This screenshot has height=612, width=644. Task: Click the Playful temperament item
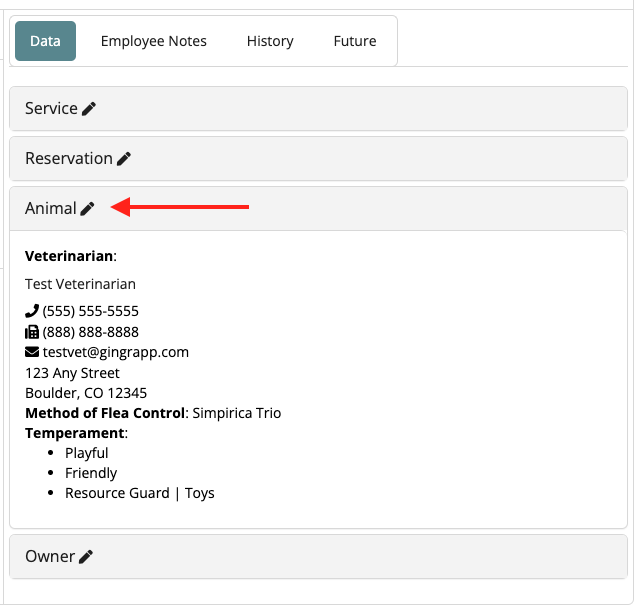[x=87, y=453]
